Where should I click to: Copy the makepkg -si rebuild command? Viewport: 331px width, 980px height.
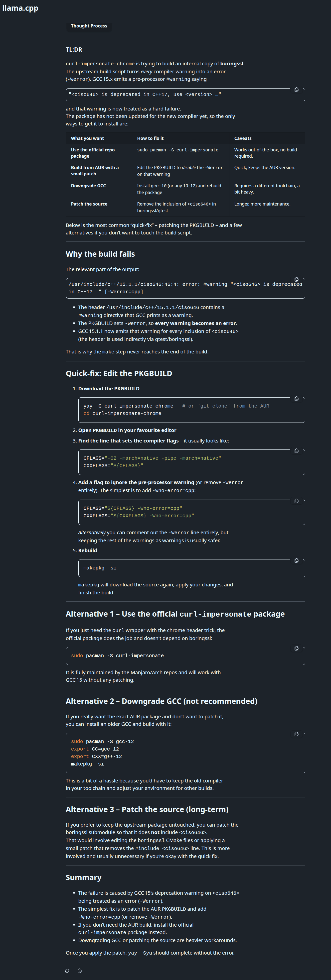tap(296, 560)
